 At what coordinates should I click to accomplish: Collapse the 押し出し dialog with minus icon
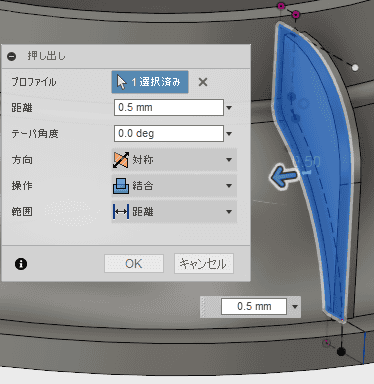point(12,56)
